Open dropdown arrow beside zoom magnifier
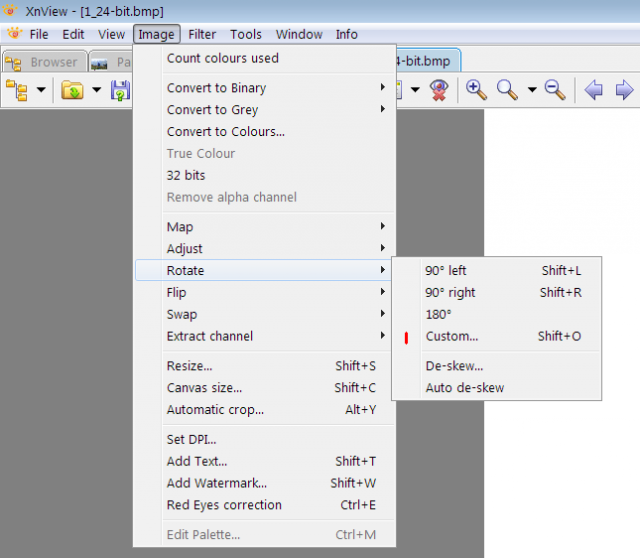Screen dimensions: 640x558 pos(532,89)
